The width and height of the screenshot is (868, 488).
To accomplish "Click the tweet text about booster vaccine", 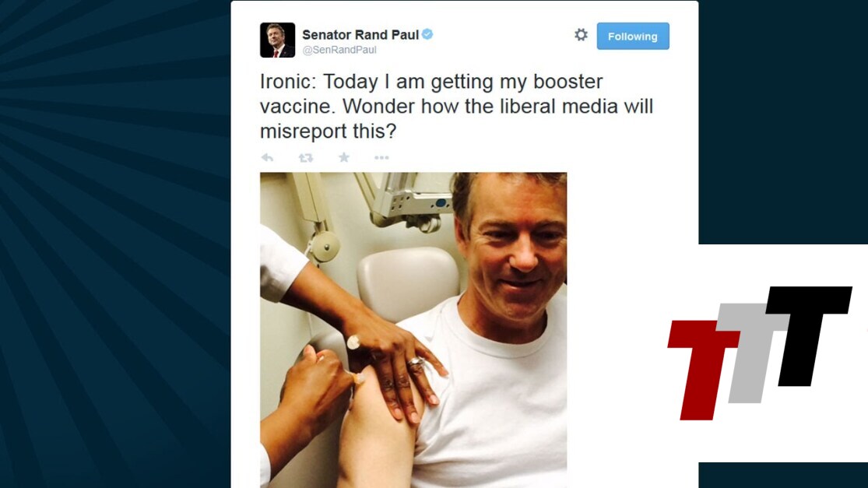I will (456, 106).
